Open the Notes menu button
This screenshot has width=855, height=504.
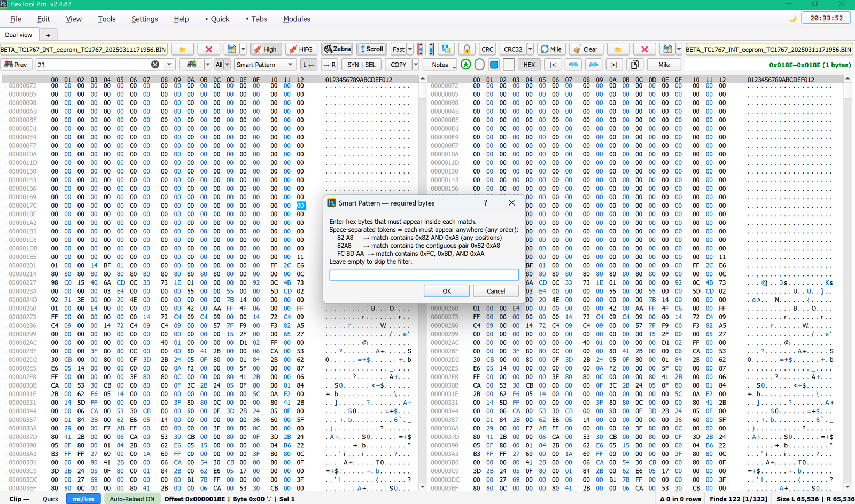click(x=440, y=65)
